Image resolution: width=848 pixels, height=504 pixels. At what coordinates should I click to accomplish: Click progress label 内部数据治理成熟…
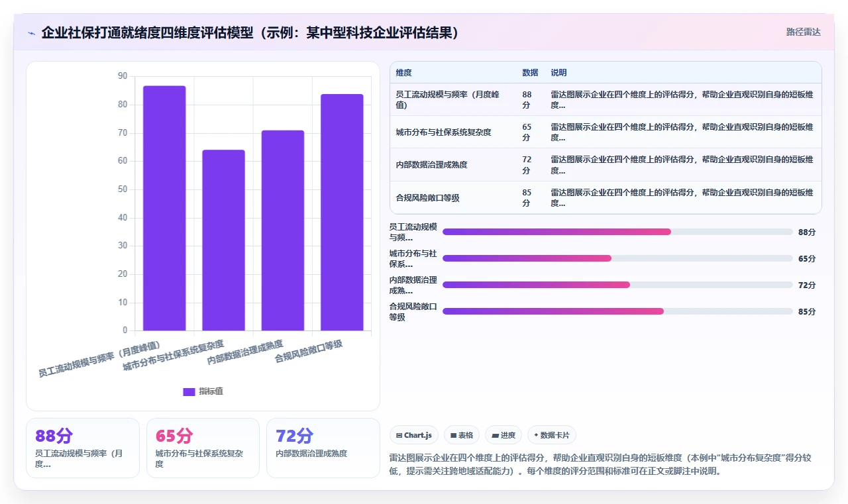[x=413, y=285]
